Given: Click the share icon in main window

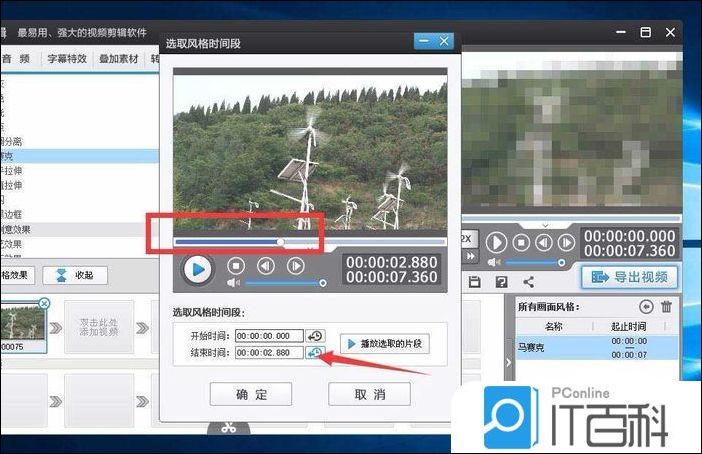Looking at the screenshot, I should [528, 282].
